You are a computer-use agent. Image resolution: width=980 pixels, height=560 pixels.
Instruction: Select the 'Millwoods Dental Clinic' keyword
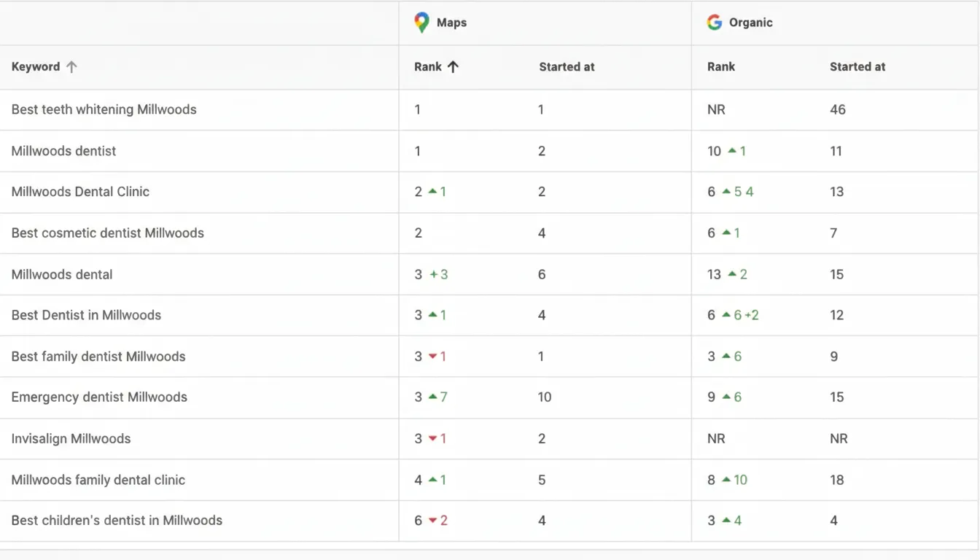coord(80,192)
